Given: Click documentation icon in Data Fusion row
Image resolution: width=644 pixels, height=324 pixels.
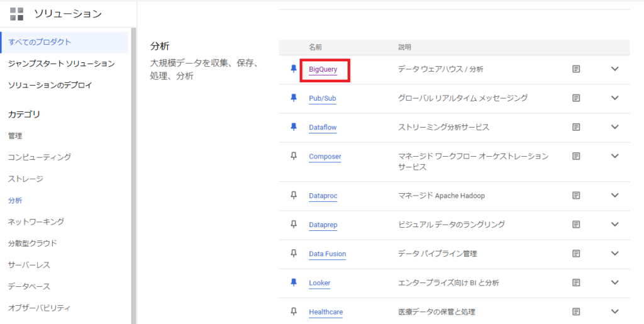Looking at the screenshot, I should [x=576, y=254].
